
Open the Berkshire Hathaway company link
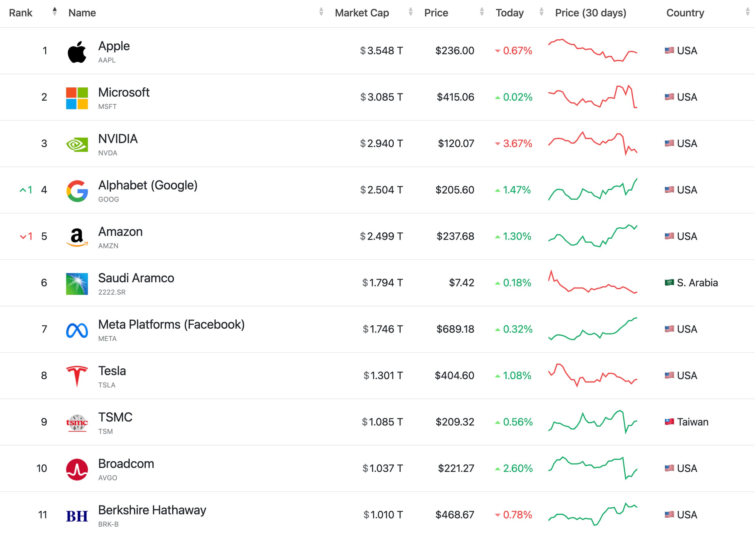point(152,510)
